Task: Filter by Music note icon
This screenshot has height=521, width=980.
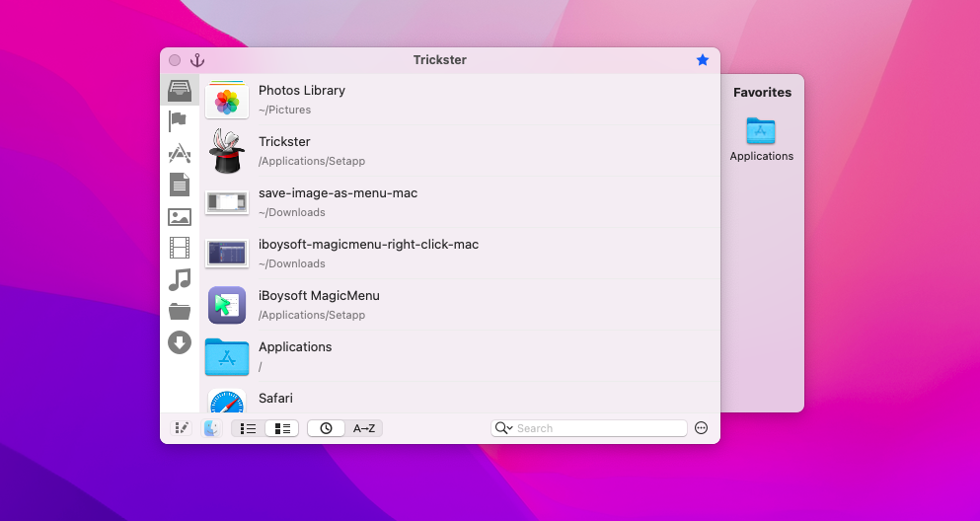Action: pyautogui.click(x=180, y=279)
